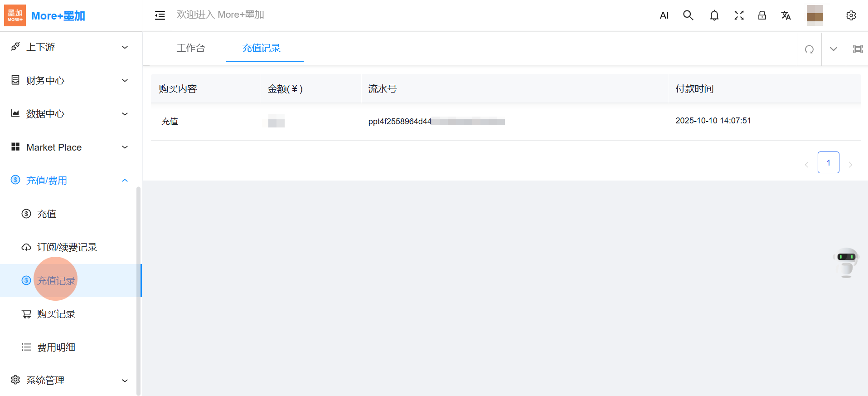The image size is (868, 396).
Task: Switch to the 工作台 tab
Action: click(x=191, y=48)
